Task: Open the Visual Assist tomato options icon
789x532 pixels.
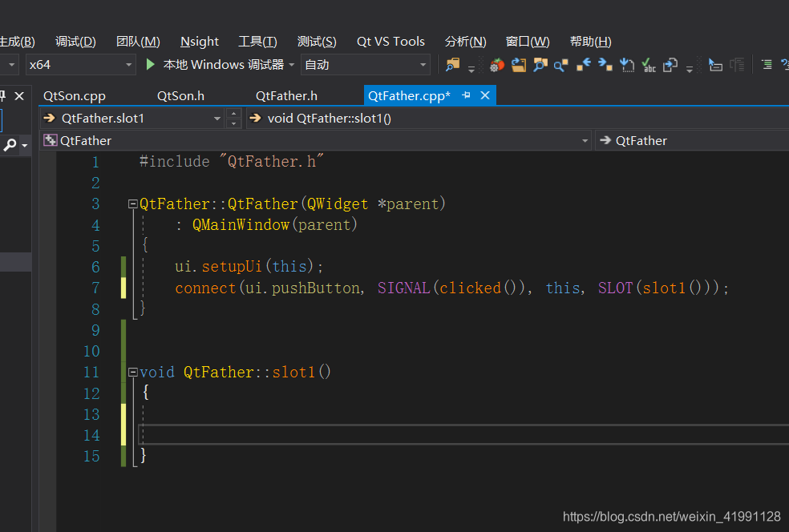Action: point(496,66)
